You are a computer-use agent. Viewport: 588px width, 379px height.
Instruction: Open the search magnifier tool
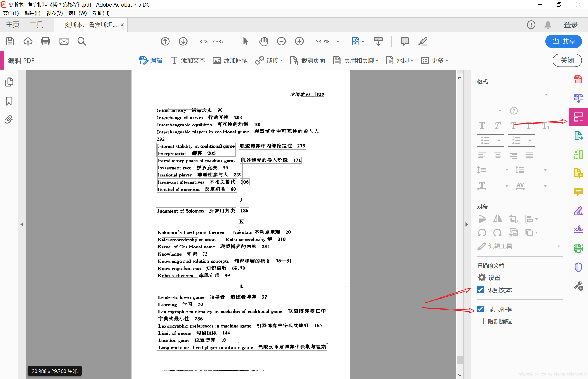point(82,41)
